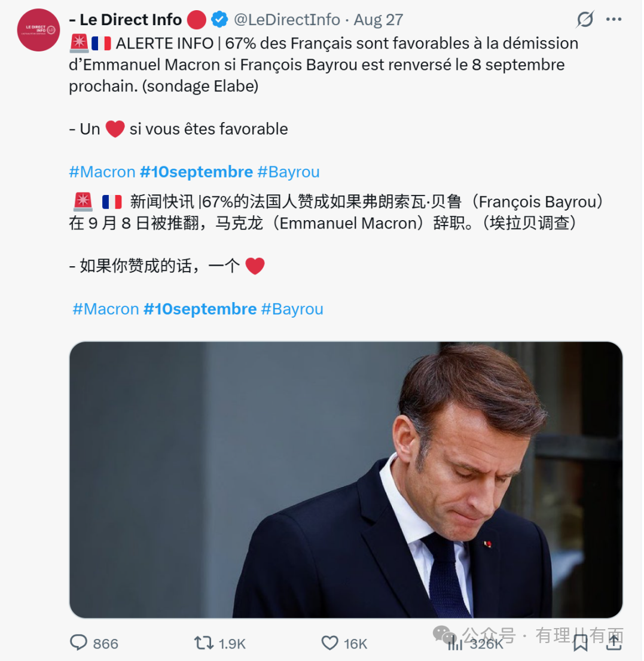Click the reply speech bubble icon
The width and height of the screenshot is (644, 661).
(79, 643)
